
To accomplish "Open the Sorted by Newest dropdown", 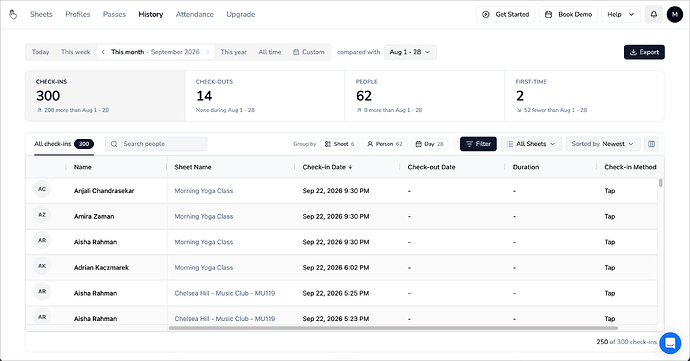I will (602, 144).
